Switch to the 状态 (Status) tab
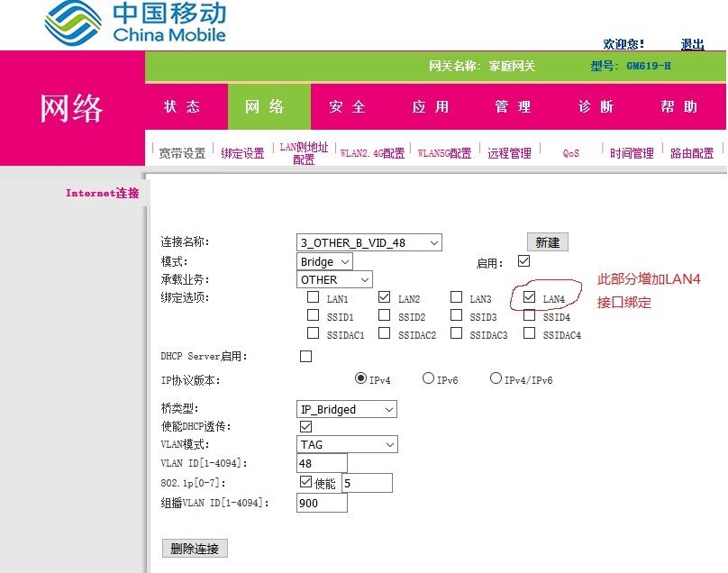The height and width of the screenshot is (573, 728). (183, 106)
